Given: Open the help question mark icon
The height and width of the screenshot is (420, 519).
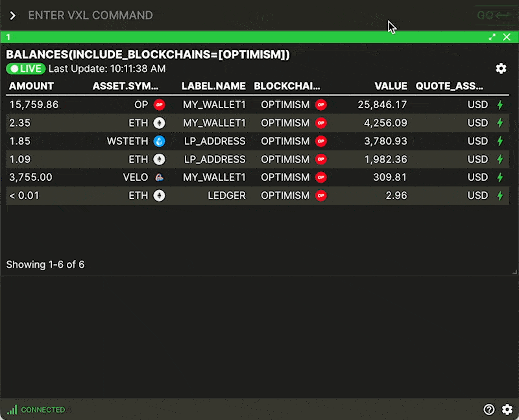Looking at the screenshot, I should click(489, 410).
